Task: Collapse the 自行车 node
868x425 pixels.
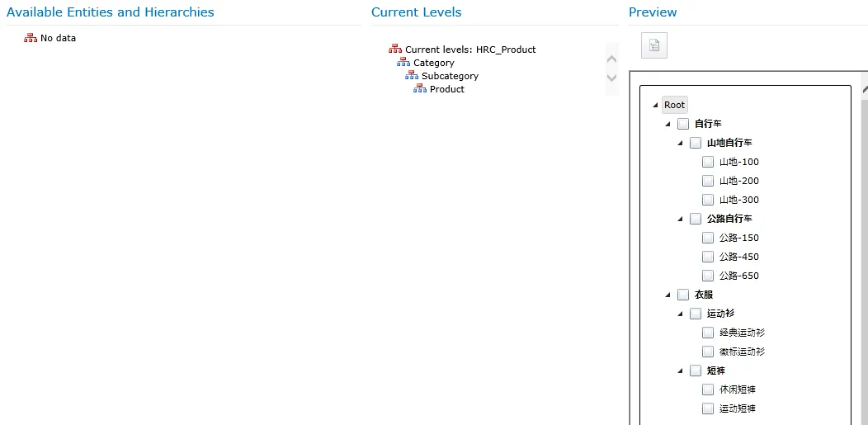Action: pos(668,124)
